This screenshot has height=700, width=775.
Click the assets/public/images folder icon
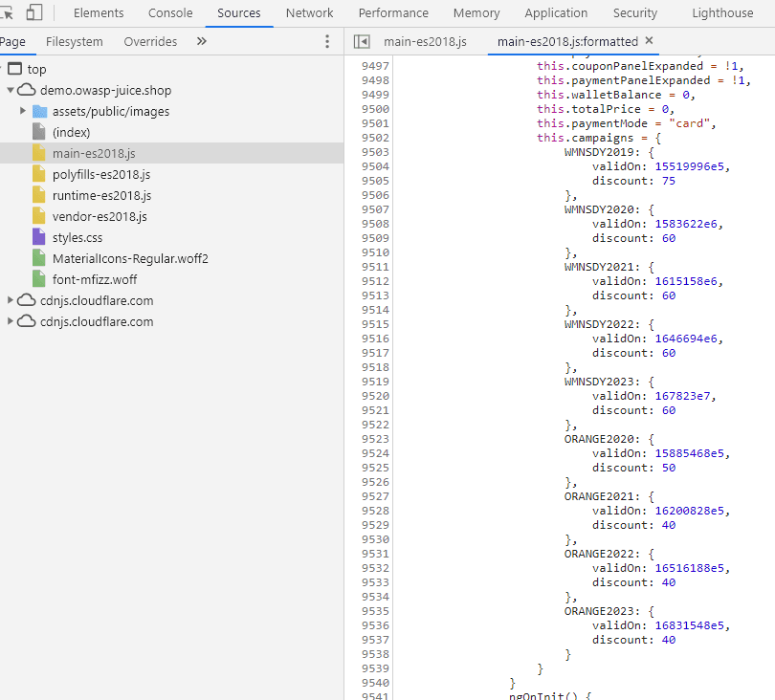pyautogui.click(x=39, y=111)
